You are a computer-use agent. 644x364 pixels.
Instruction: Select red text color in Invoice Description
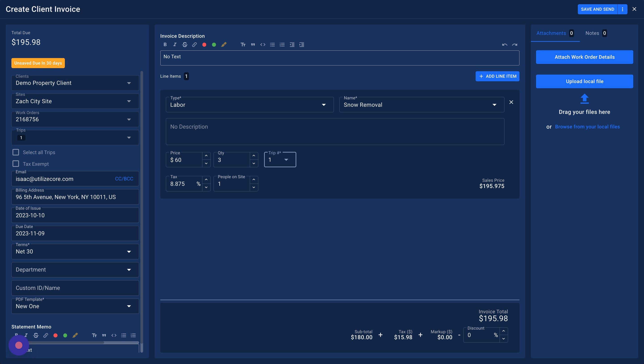coord(204,44)
